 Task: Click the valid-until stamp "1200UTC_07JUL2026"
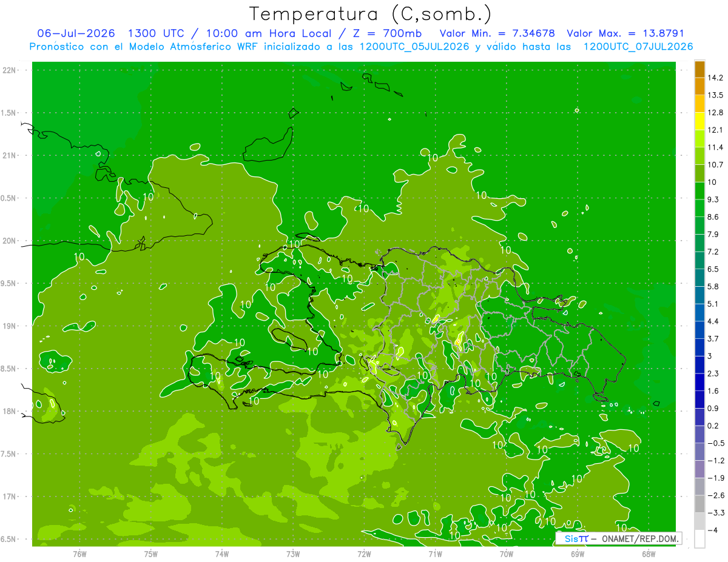[x=638, y=47]
